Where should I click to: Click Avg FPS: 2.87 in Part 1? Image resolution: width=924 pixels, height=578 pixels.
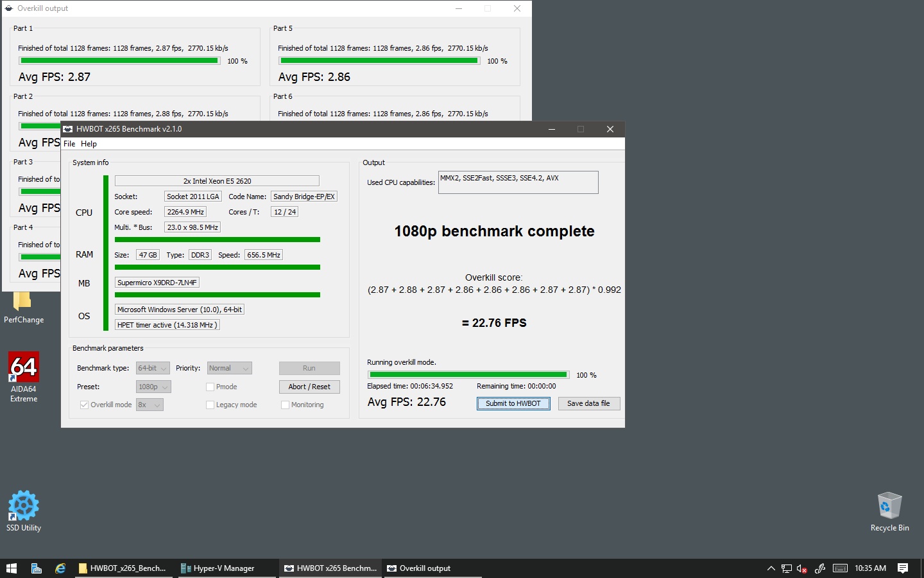click(x=55, y=77)
